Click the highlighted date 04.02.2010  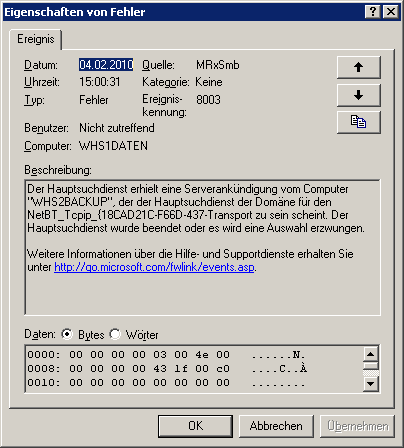[106, 65]
